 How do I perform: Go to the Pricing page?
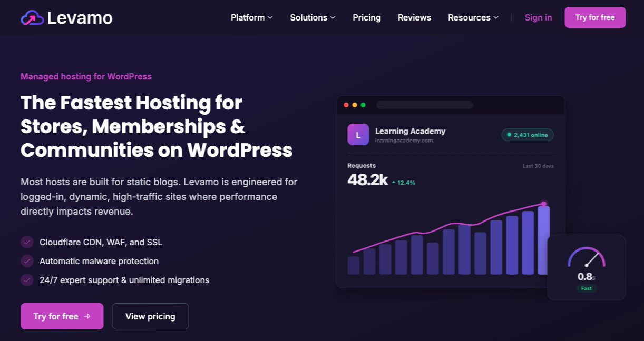point(367,17)
